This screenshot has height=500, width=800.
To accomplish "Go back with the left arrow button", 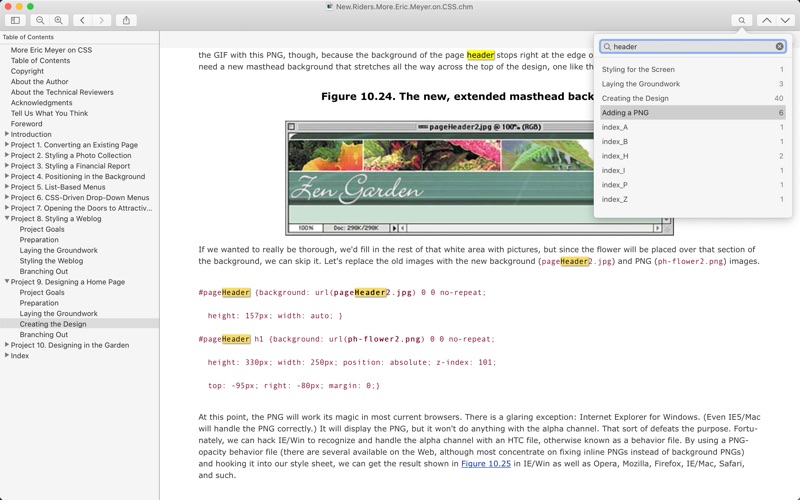I will [x=82, y=20].
